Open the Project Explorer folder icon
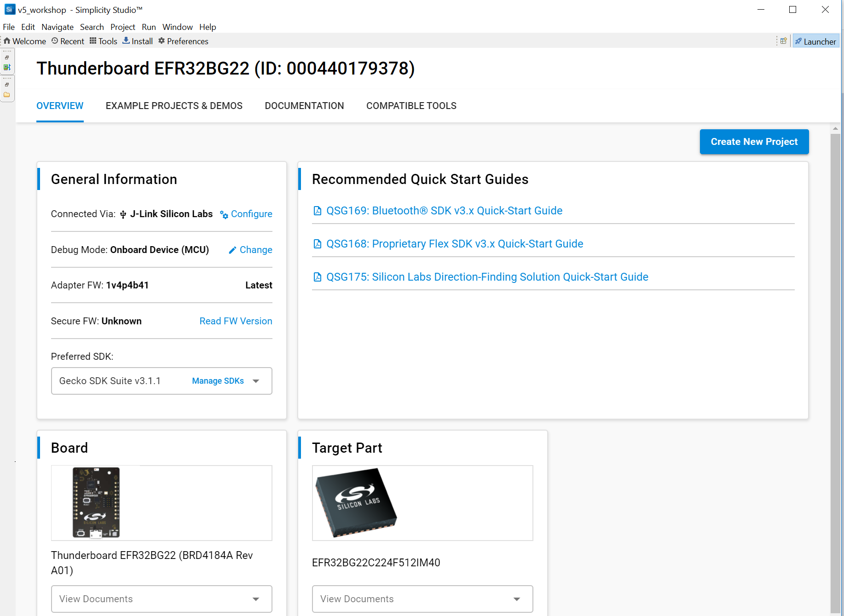 pyautogui.click(x=7, y=95)
